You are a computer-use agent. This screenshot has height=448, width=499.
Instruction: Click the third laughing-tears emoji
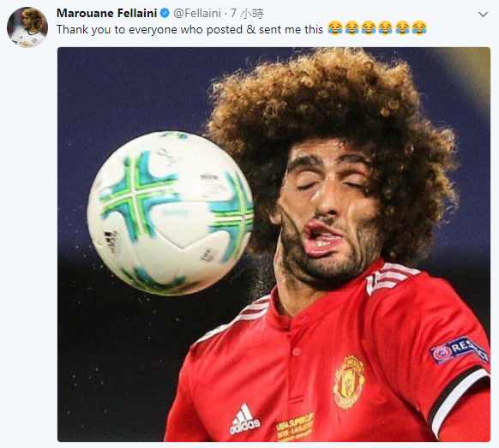pyautogui.click(x=369, y=27)
